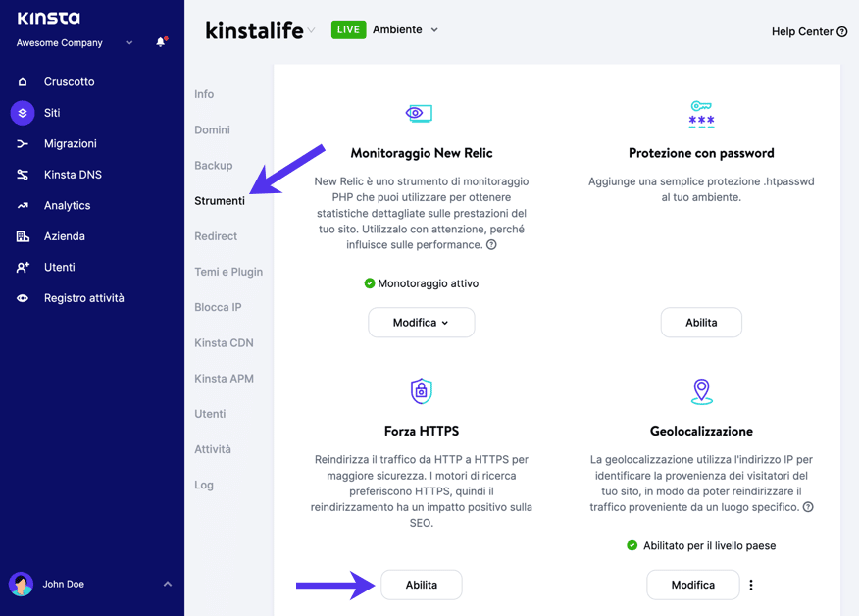Click the three-dot menu next to Modifica

750,585
